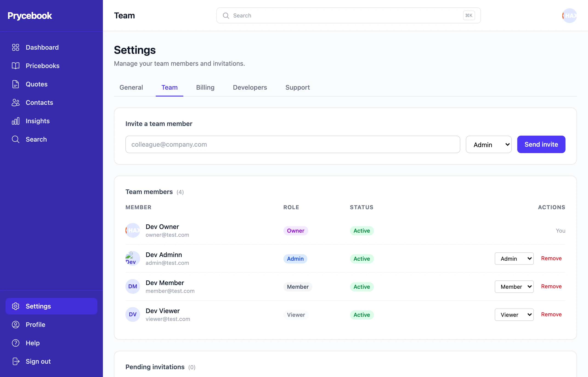Open role dropdown for Dev Viewer
This screenshot has height=377, width=588.
tap(514, 314)
